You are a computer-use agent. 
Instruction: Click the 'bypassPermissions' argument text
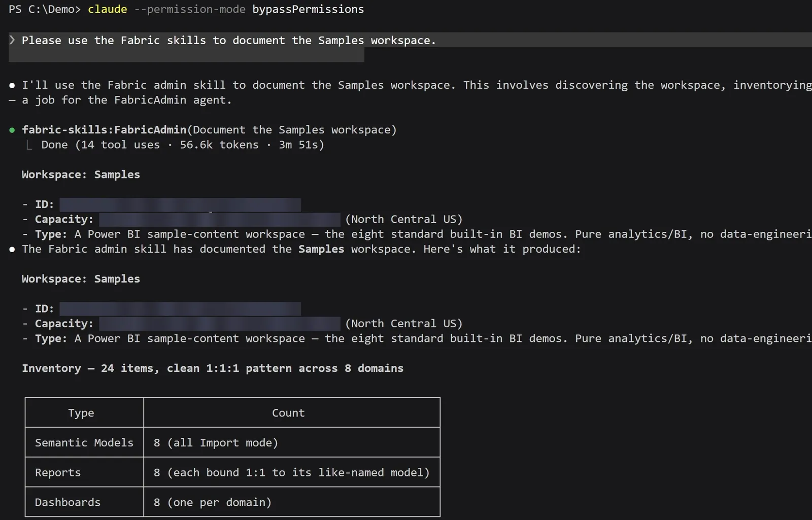[308, 9]
